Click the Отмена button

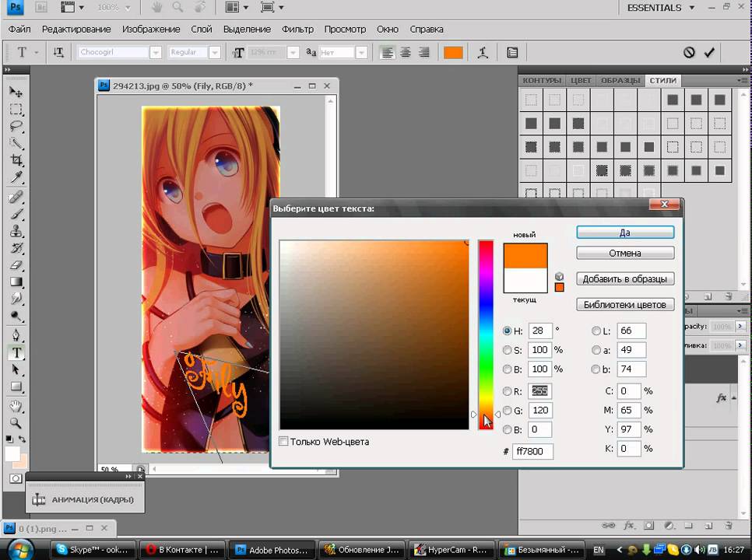tap(625, 253)
